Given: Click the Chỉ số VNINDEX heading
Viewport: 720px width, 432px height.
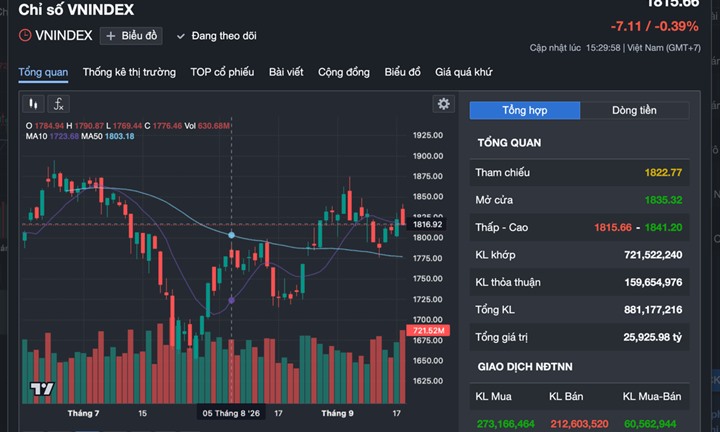Looking at the screenshot, I should coord(76,10).
